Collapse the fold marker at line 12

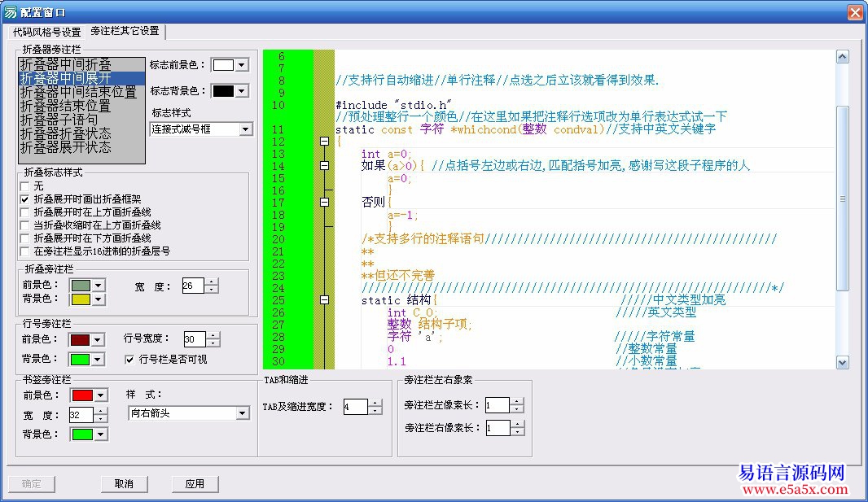(x=324, y=142)
